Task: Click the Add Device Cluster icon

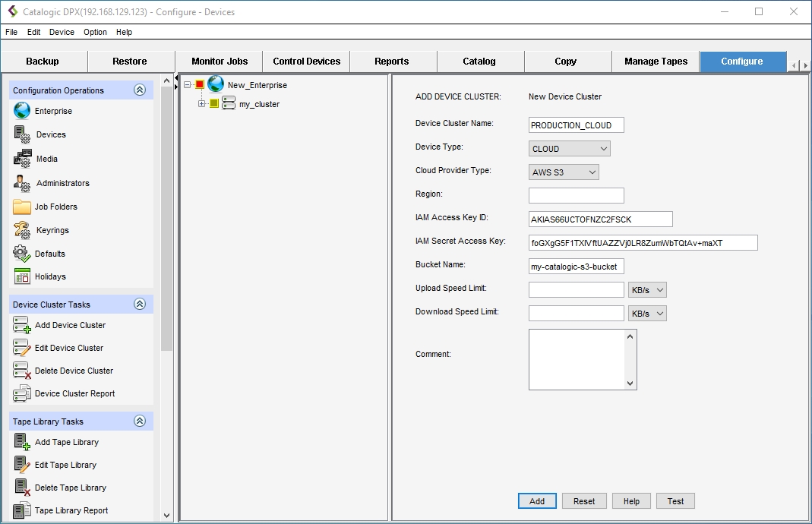Action: tap(22, 325)
